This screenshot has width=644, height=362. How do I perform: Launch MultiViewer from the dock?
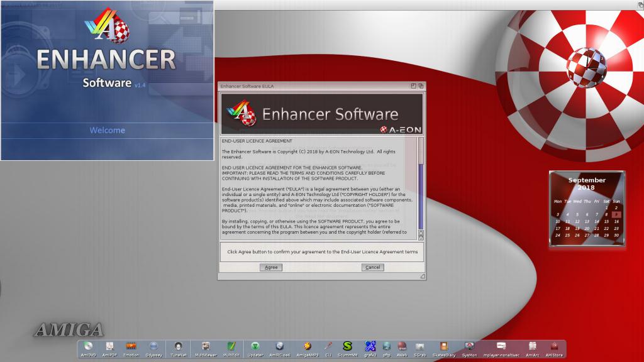point(206,348)
